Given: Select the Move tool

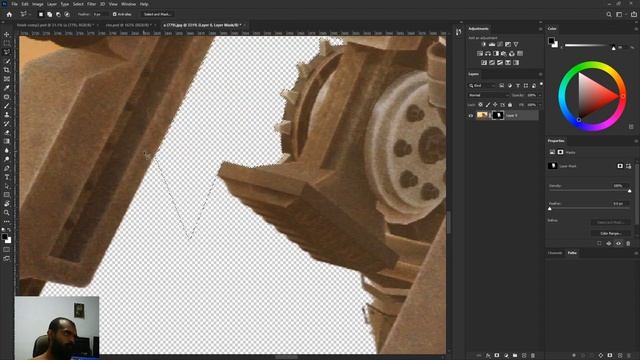Looking at the screenshot, I should click(7, 35).
